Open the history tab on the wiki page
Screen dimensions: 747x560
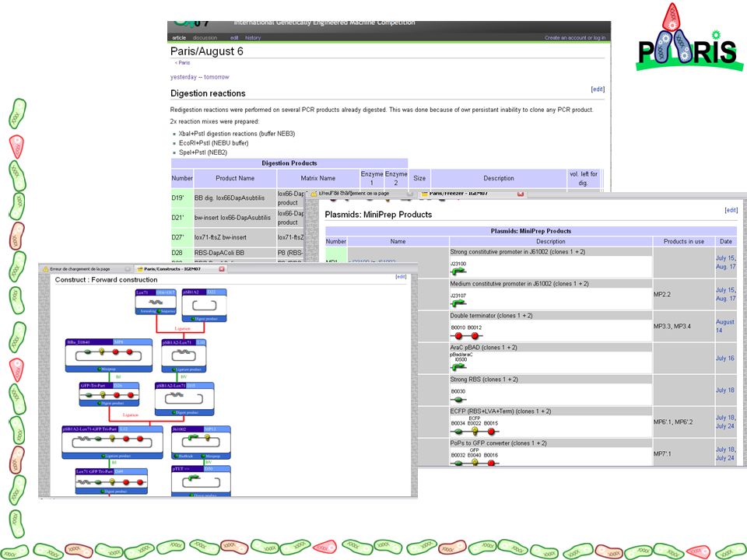click(253, 37)
